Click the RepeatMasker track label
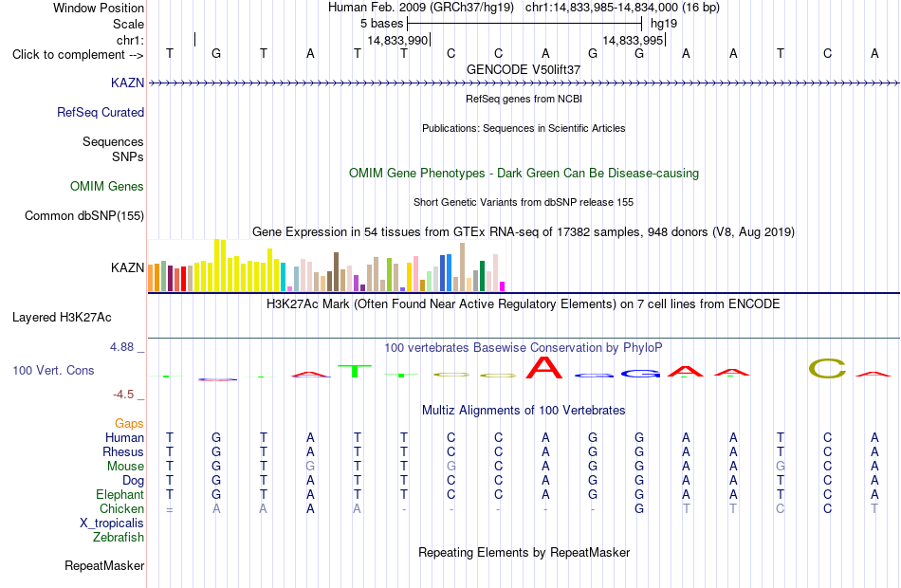The image size is (901, 588). (x=104, y=566)
